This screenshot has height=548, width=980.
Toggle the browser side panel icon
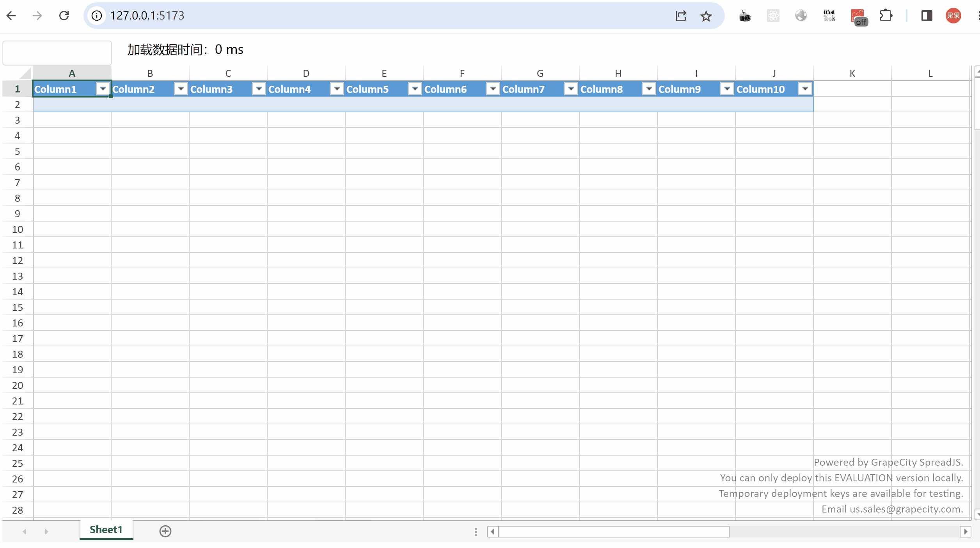(x=927, y=16)
